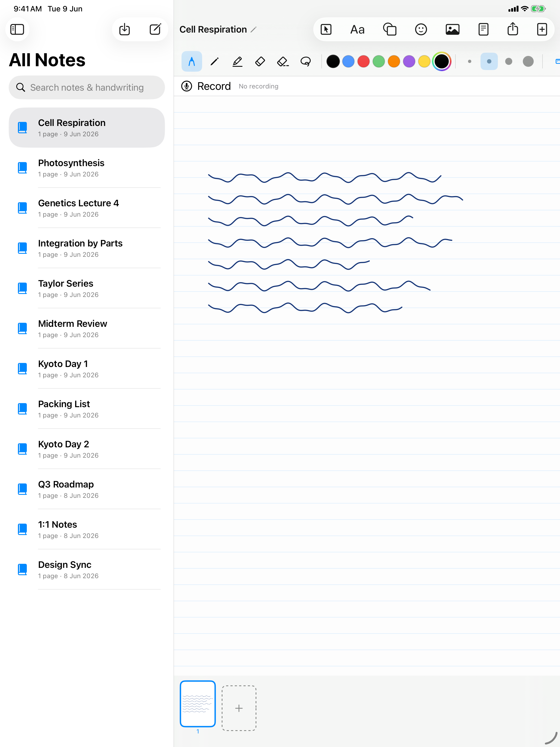
Task: Select page 1 thumbnail
Action: (x=198, y=704)
